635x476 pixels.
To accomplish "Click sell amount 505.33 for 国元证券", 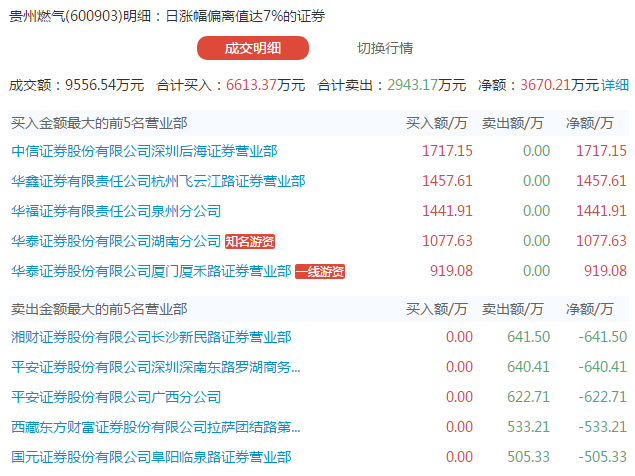I will tap(528, 457).
